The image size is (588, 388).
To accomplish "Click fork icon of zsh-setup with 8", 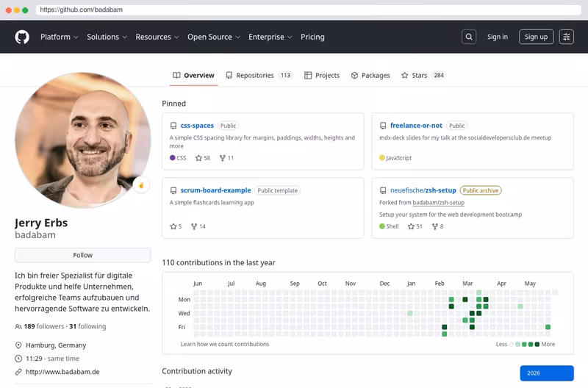I will click(x=435, y=226).
